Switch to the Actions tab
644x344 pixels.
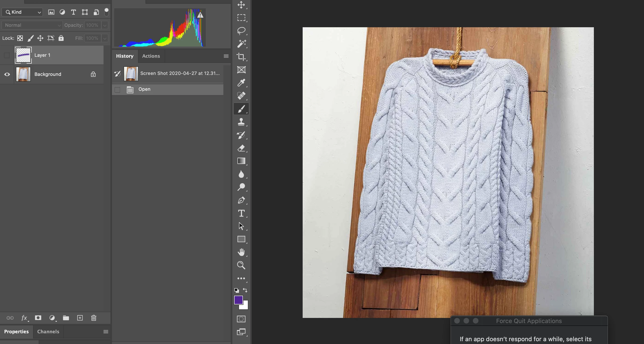pos(151,56)
